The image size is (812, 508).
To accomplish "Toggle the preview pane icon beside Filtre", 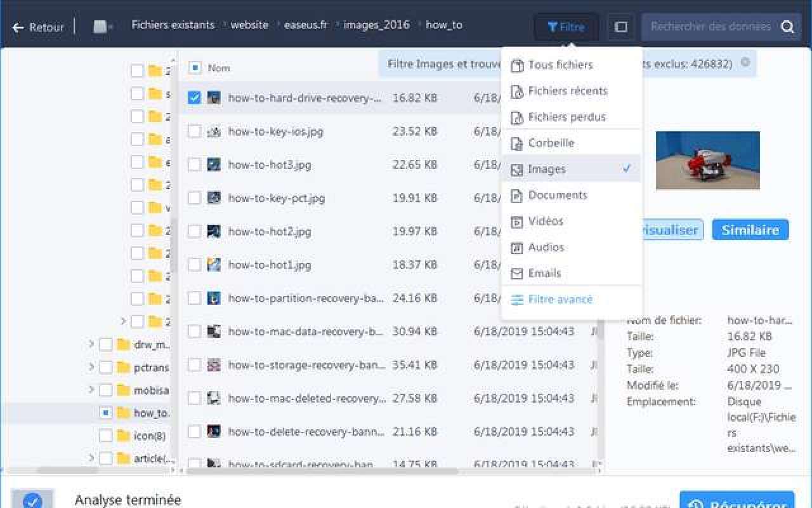I will coord(620,27).
